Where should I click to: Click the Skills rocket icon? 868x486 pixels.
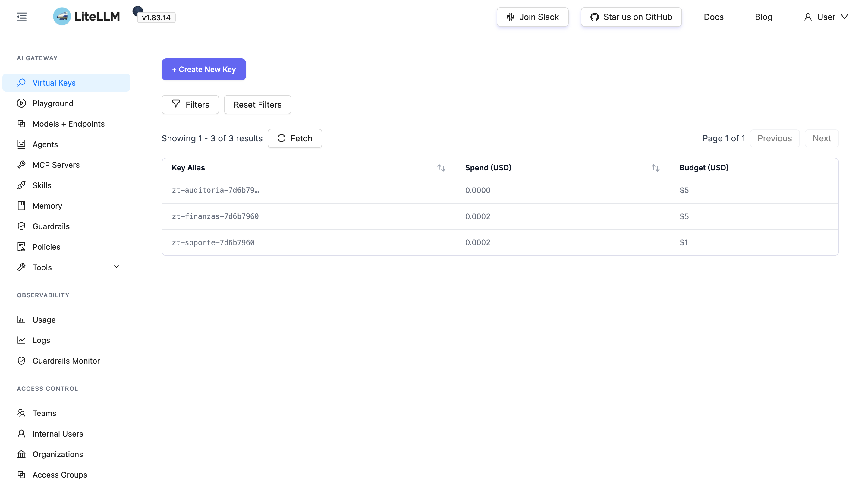point(22,185)
